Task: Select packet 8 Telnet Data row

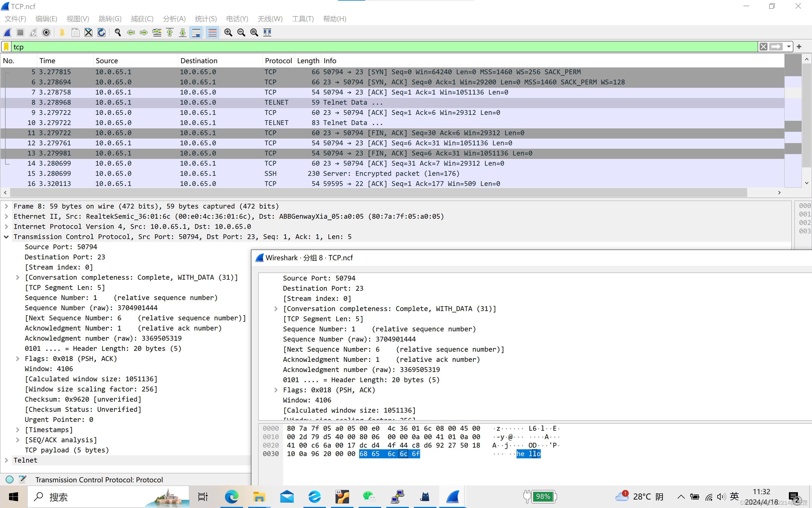Action: tap(392, 102)
